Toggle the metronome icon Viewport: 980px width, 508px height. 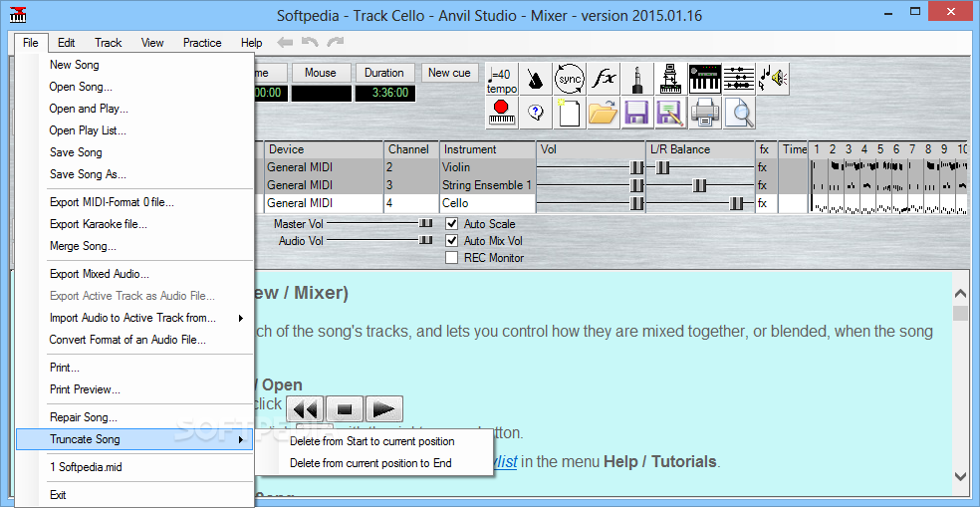tap(535, 79)
